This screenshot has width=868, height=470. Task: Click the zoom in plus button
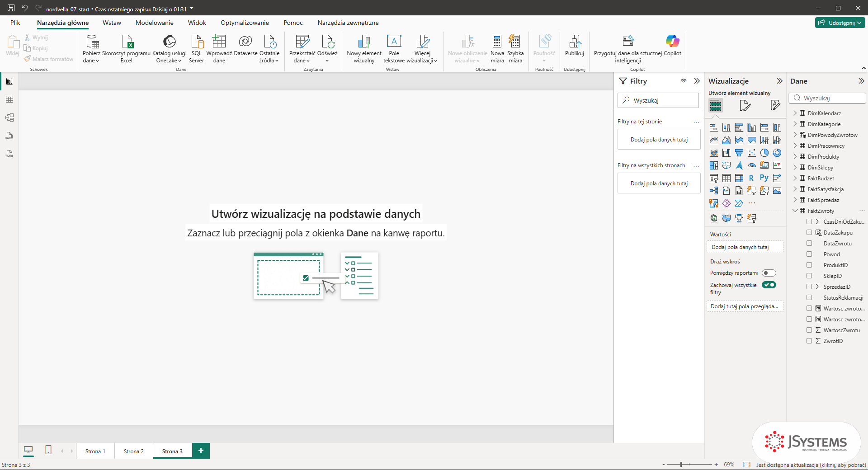tap(716, 465)
